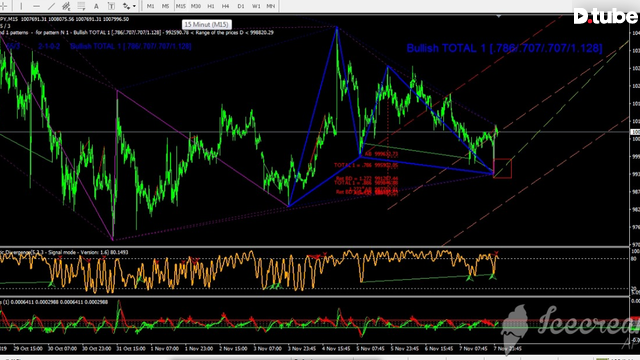This screenshot has width=640, height=360.
Task: Select the vertical line drawing tool
Action: pyautogui.click(x=21, y=6)
